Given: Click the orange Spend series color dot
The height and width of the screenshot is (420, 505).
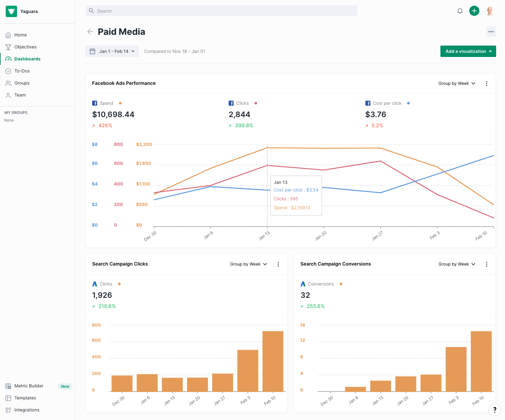Looking at the screenshot, I should pyautogui.click(x=120, y=103).
